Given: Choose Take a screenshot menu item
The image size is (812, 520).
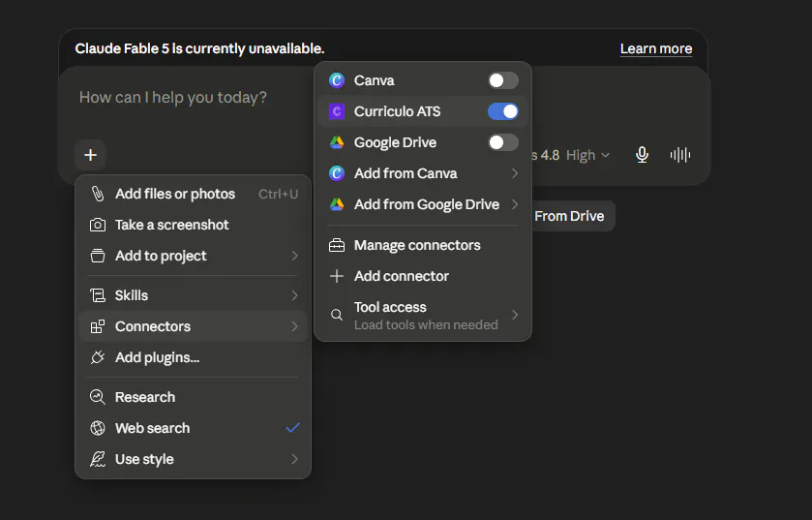Looking at the screenshot, I should coord(194,225).
